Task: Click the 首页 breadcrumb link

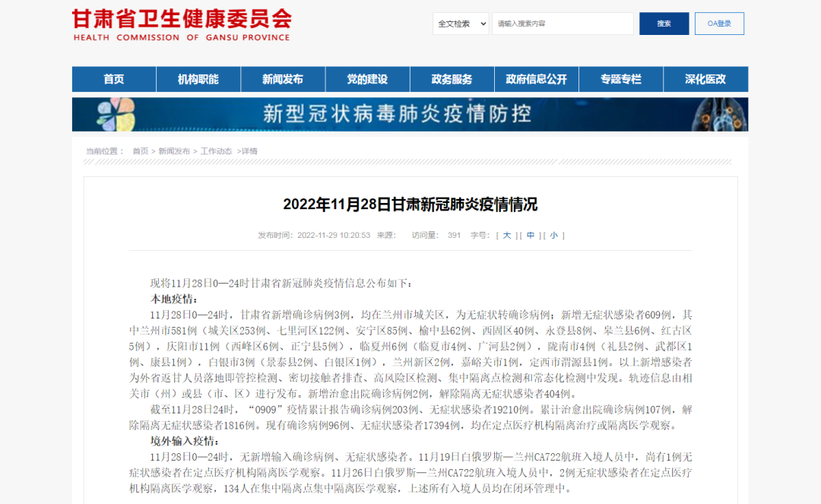Action: (x=141, y=151)
